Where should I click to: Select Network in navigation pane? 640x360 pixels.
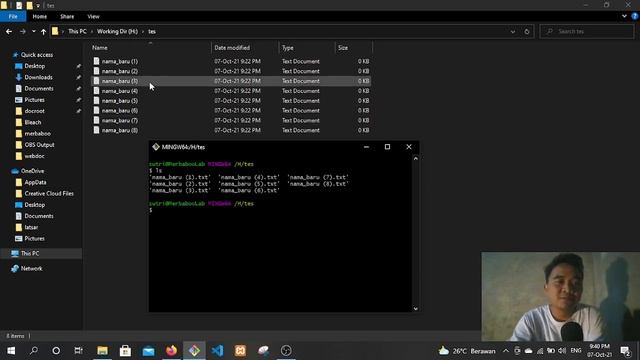31,269
